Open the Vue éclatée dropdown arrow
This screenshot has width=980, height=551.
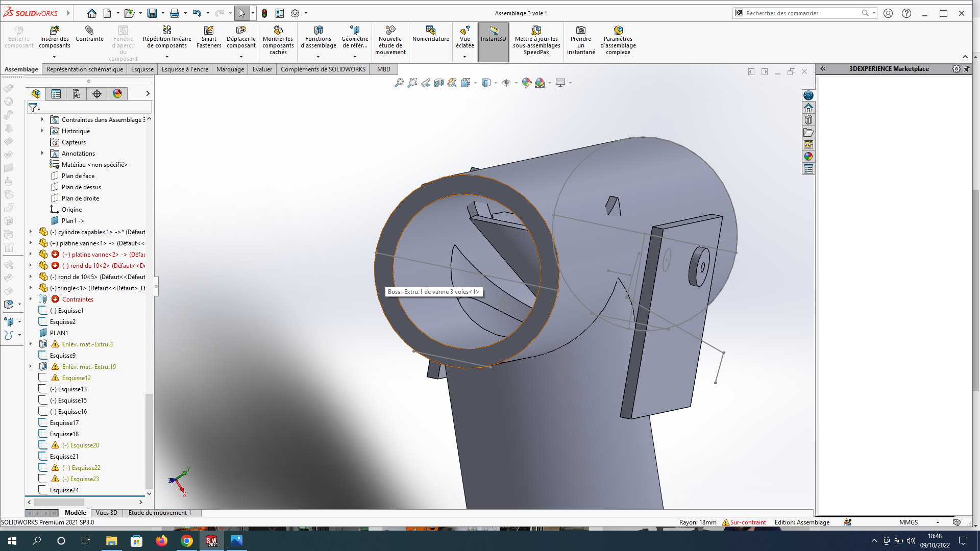(464, 57)
